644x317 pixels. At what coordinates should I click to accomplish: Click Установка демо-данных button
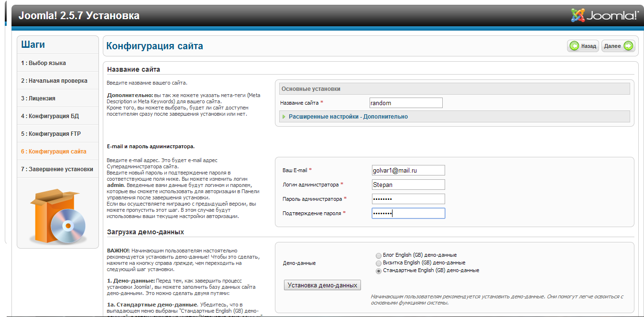pyautogui.click(x=322, y=285)
